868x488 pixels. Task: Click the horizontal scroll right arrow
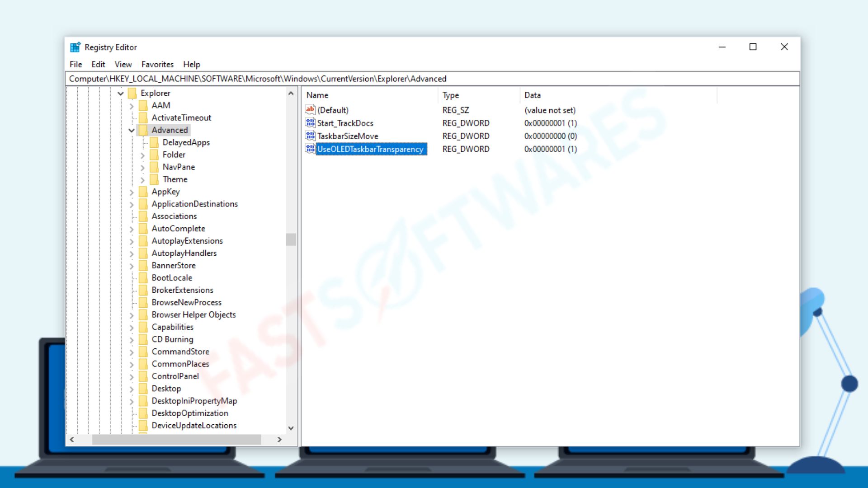pos(279,439)
